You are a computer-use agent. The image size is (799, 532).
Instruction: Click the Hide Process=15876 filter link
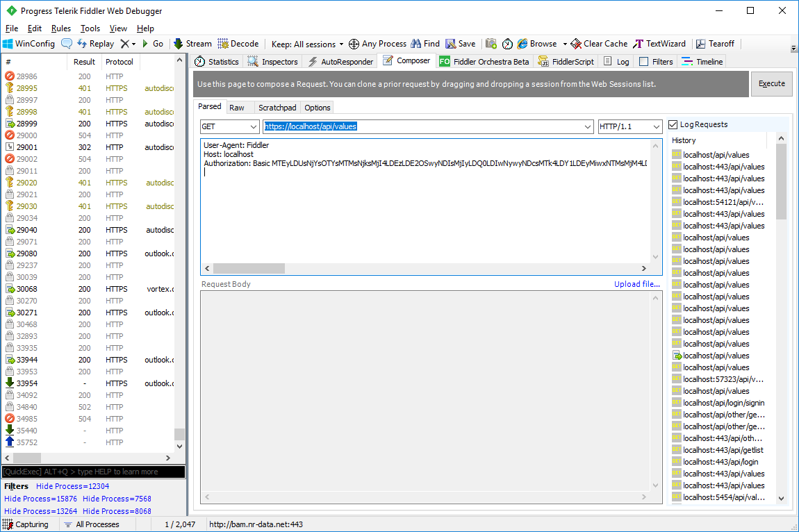point(41,499)
